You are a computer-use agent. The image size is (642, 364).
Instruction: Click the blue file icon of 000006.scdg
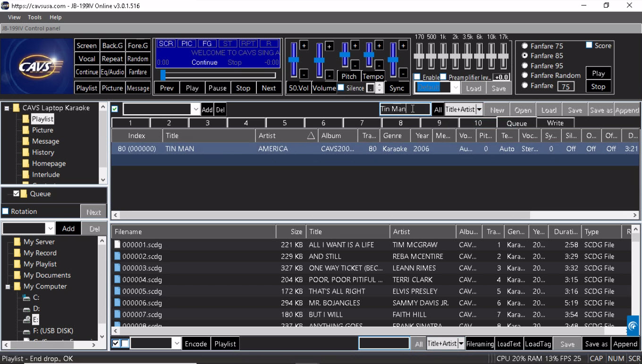point(118,303)
